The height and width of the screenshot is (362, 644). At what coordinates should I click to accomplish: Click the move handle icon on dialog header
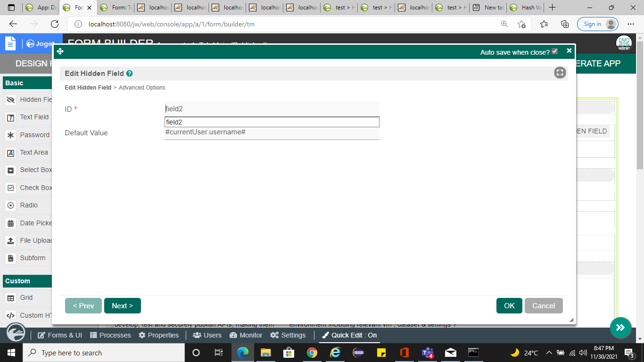click(60, 51)
